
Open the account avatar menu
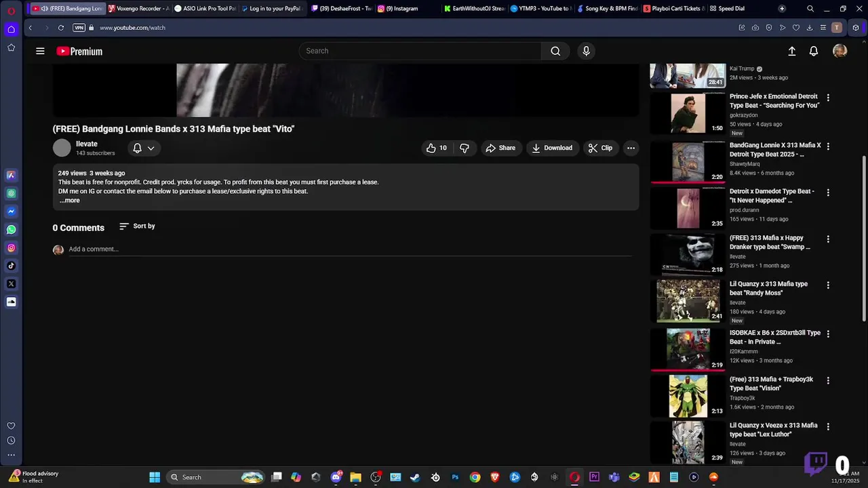840,51
